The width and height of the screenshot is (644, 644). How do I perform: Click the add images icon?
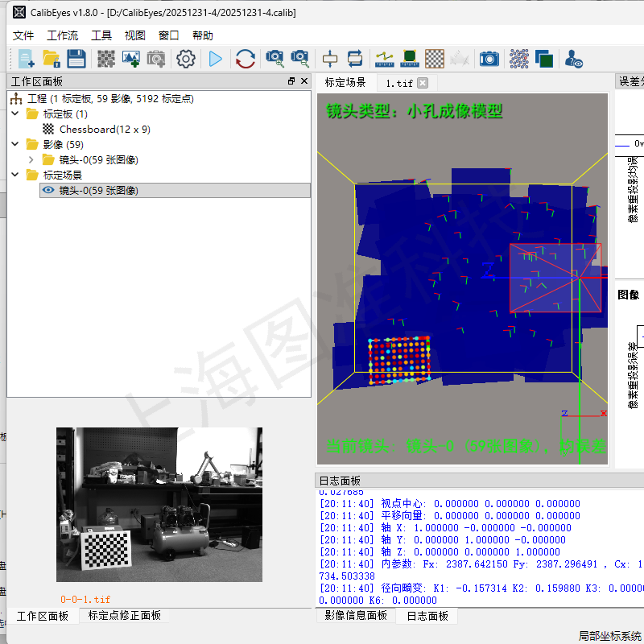(130, 58)
